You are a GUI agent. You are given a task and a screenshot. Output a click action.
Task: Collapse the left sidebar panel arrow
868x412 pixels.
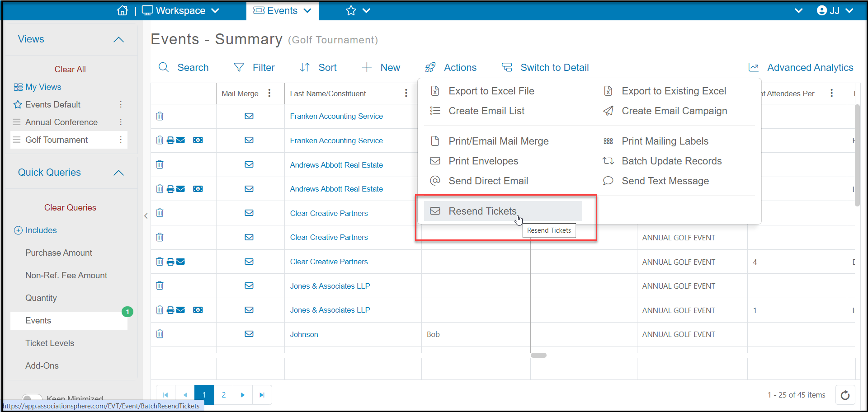pos(146,216)
